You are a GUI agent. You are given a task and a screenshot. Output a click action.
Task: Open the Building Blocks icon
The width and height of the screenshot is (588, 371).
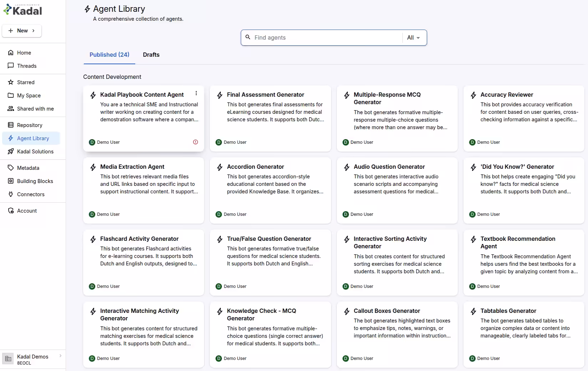click(x=11, y=181)
